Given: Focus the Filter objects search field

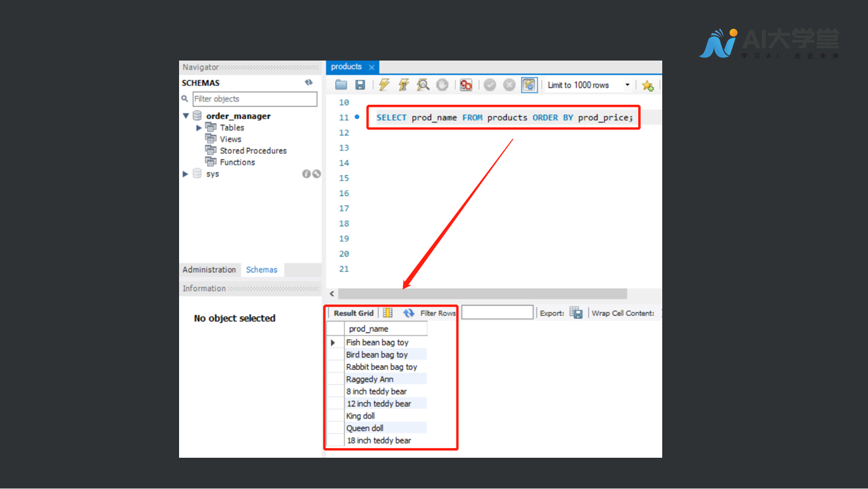Looking at the screenshot, I should coord(255,99).
